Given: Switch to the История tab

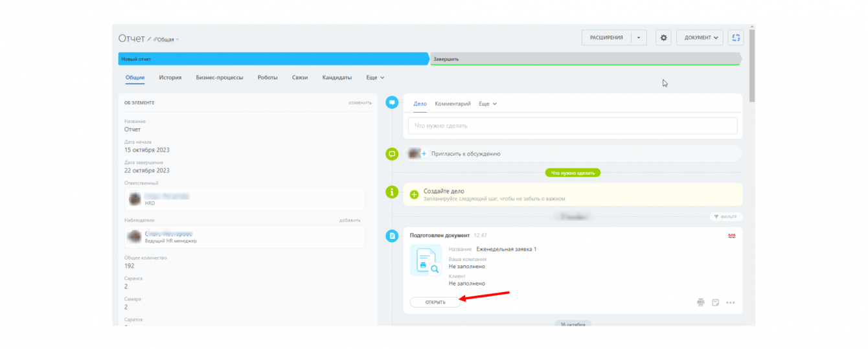Looking at the screenshot, I should pos(170,78).
